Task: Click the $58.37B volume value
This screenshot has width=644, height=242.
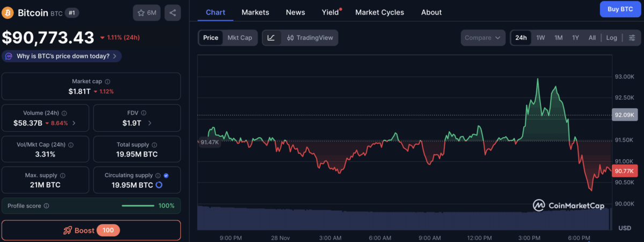Action: 28,123
